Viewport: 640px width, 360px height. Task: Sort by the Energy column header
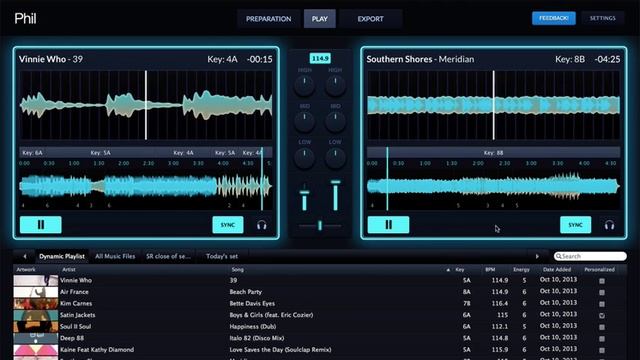click(521, 269)
